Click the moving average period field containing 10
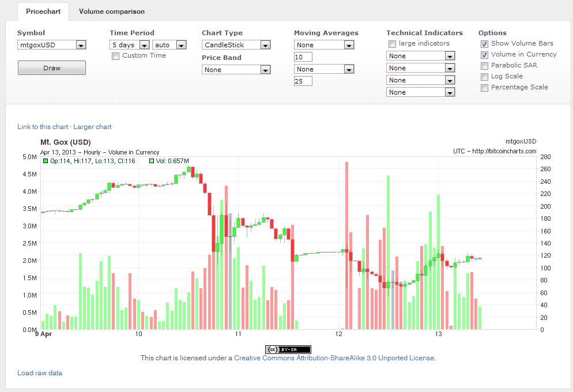 click(303, 57)
